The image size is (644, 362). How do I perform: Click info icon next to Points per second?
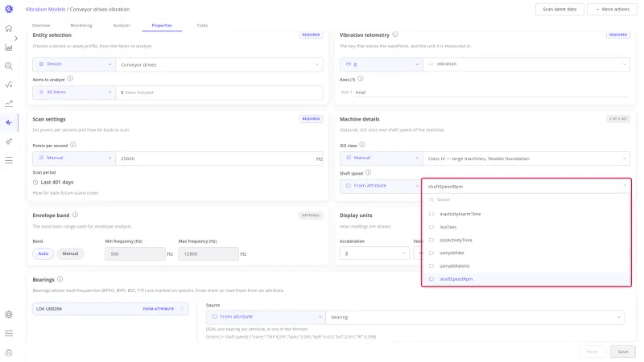click(x=73, y=145)
